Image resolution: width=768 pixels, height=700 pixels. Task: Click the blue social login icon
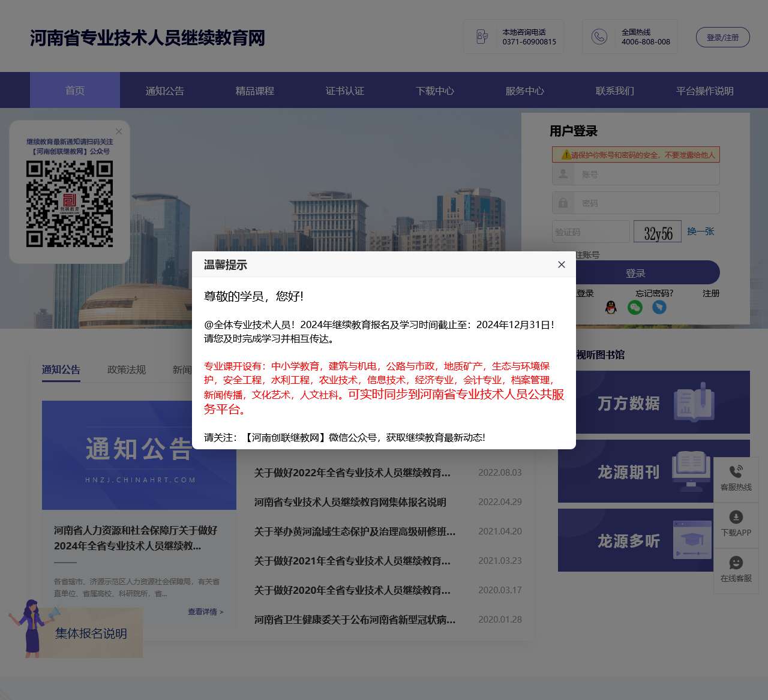659,307
